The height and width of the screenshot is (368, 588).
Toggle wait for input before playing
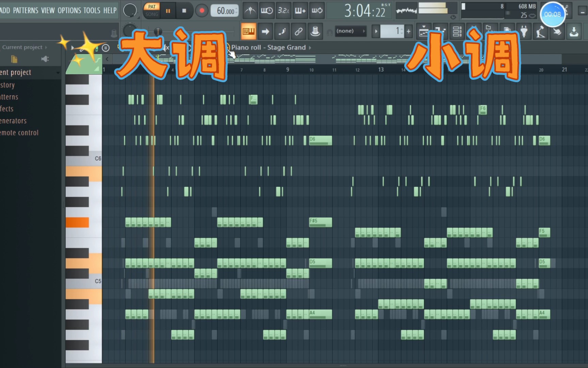267,11
